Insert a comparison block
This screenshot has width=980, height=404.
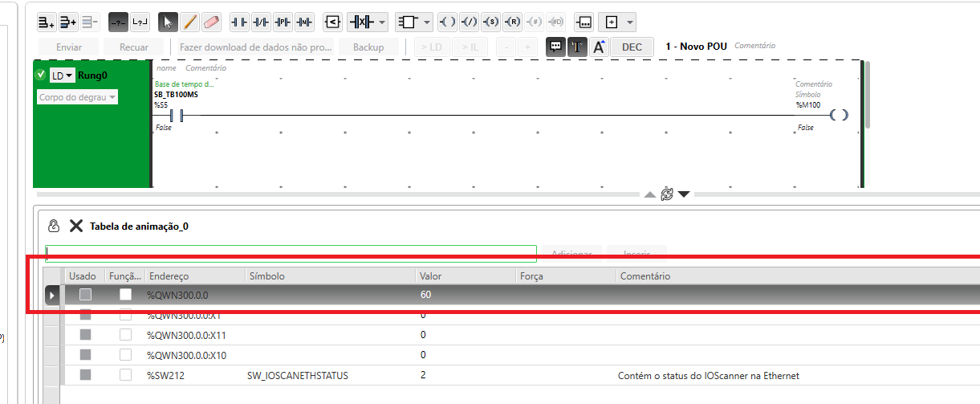click(x=332, y=22)
